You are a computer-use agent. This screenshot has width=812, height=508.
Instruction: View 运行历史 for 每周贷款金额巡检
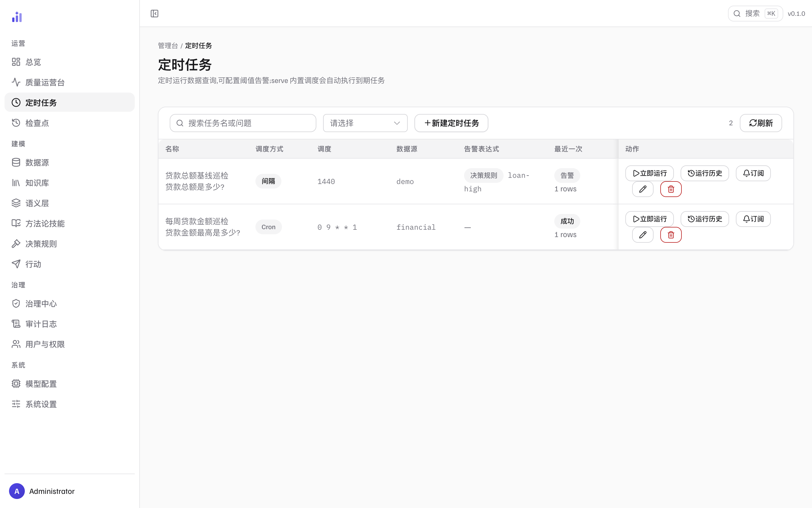click(x=705, y=219)
